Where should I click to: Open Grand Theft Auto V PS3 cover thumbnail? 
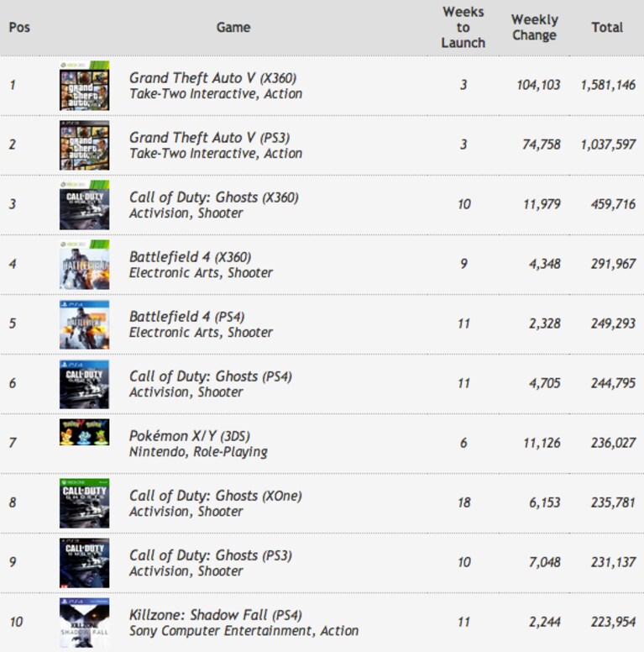click(x=84, y=145)
